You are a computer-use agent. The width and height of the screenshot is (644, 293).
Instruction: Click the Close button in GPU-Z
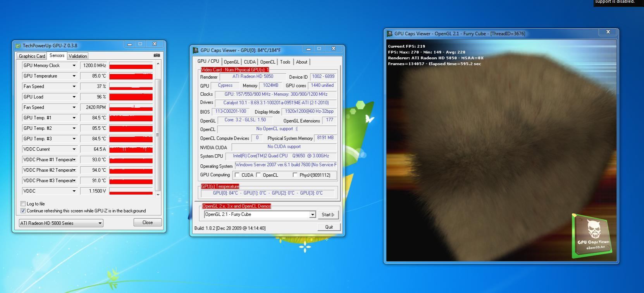148,222
